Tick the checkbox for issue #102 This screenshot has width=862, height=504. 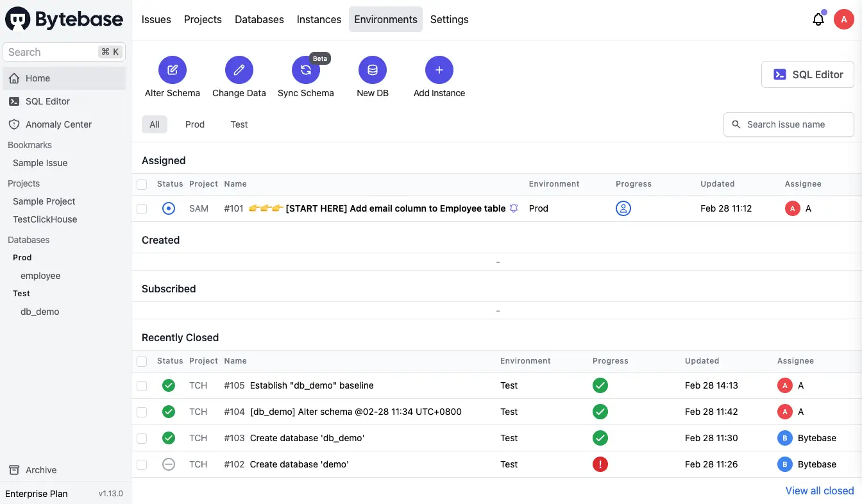click(142, 465)
